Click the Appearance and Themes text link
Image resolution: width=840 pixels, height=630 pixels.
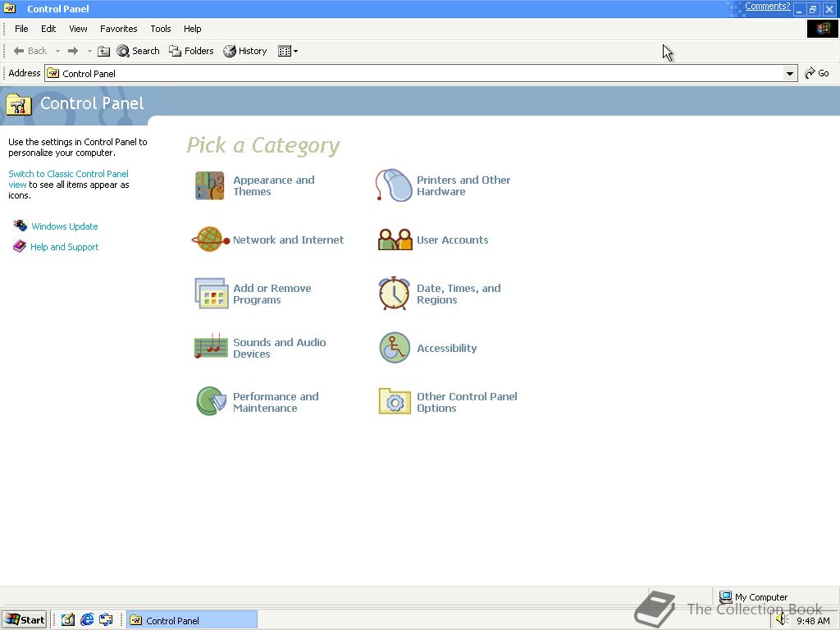[274, 185]
